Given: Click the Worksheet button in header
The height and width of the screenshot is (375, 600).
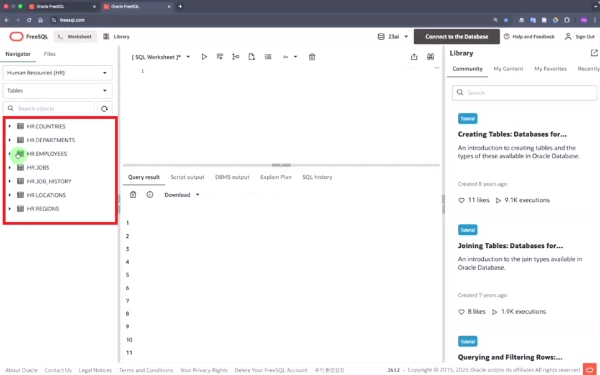Looking at the screenshot, I should 75,37.
